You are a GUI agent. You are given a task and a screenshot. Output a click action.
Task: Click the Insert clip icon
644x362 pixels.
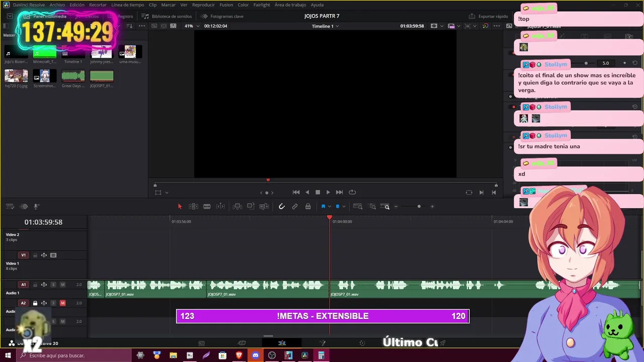click(x=237, y=207)
